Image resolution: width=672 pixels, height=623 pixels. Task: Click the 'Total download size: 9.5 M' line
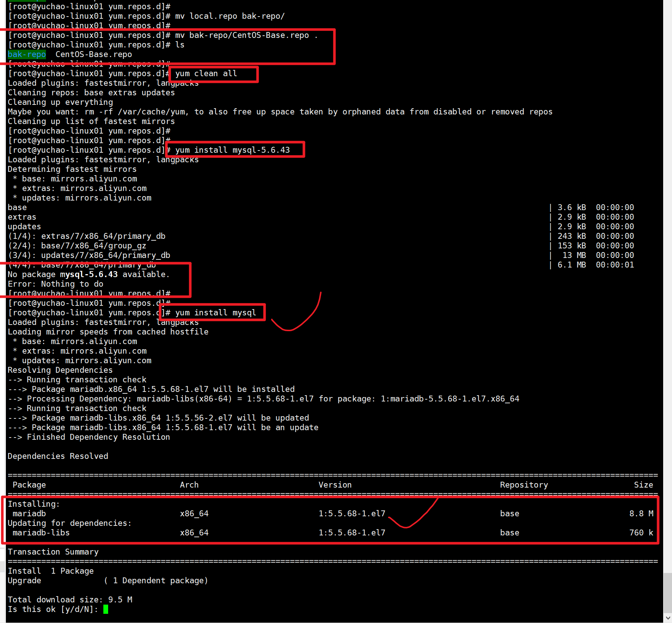(x=70, y=600)
